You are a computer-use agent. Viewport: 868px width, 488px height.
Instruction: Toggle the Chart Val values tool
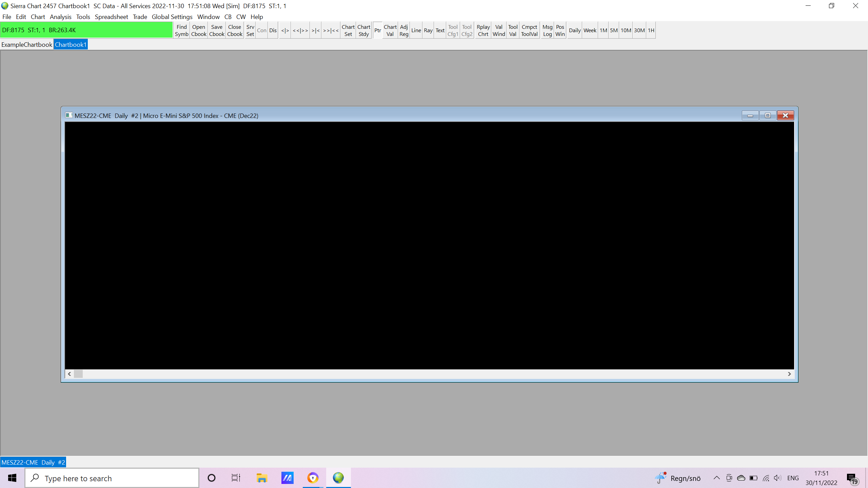[390, 30]
